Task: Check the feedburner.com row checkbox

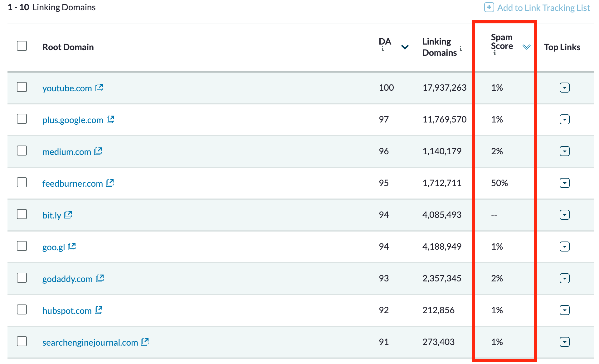Action: coord(22,182)
